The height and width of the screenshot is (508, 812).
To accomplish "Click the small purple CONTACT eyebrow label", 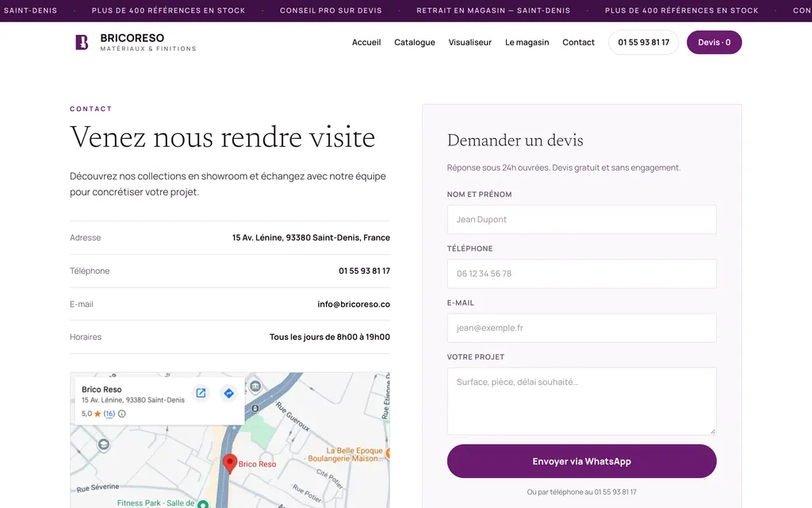I will tap(91, 109).
